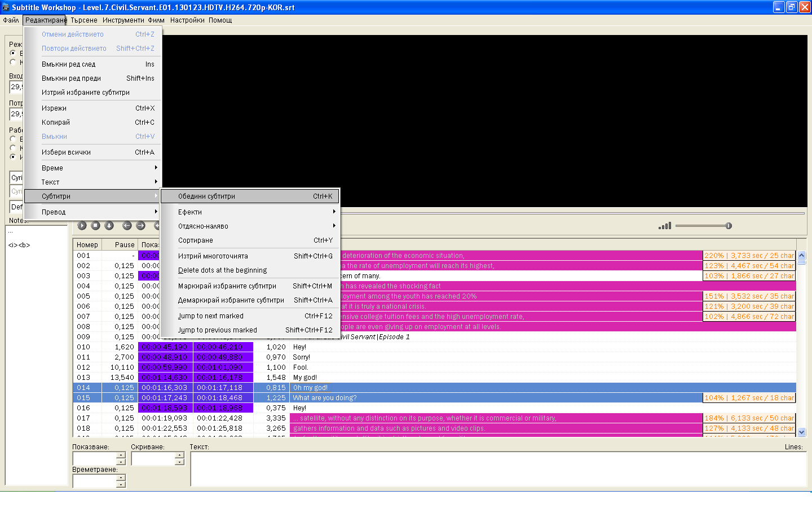Open the Филм menu
The height and width of the screenshot is (508, 812).
point(156,20)
